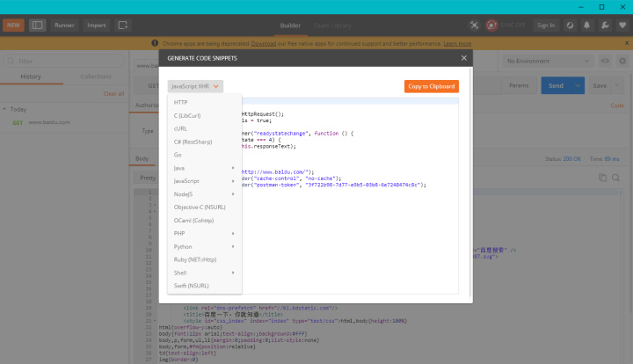Click the Authorization tab

pos(147,106)
